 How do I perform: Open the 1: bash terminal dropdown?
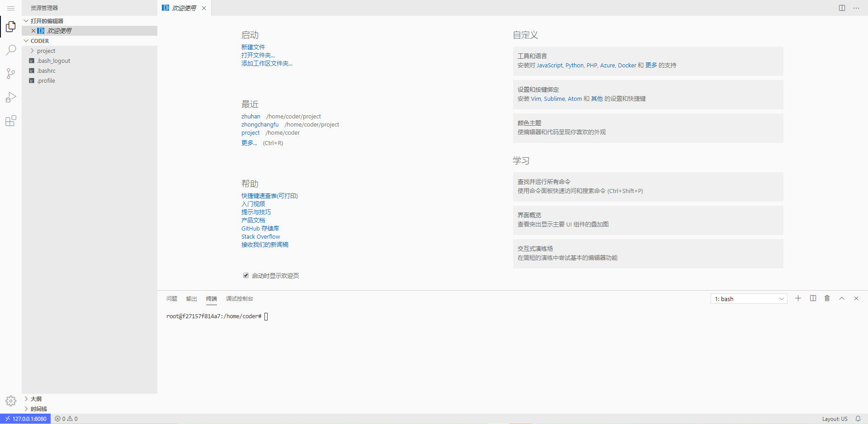point(748,298)
